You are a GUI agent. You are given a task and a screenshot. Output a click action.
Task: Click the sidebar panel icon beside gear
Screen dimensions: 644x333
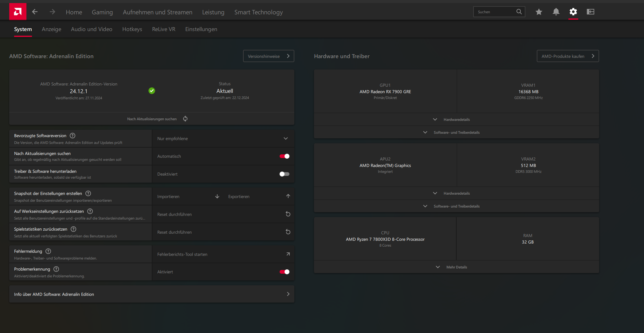coord(590,12)
